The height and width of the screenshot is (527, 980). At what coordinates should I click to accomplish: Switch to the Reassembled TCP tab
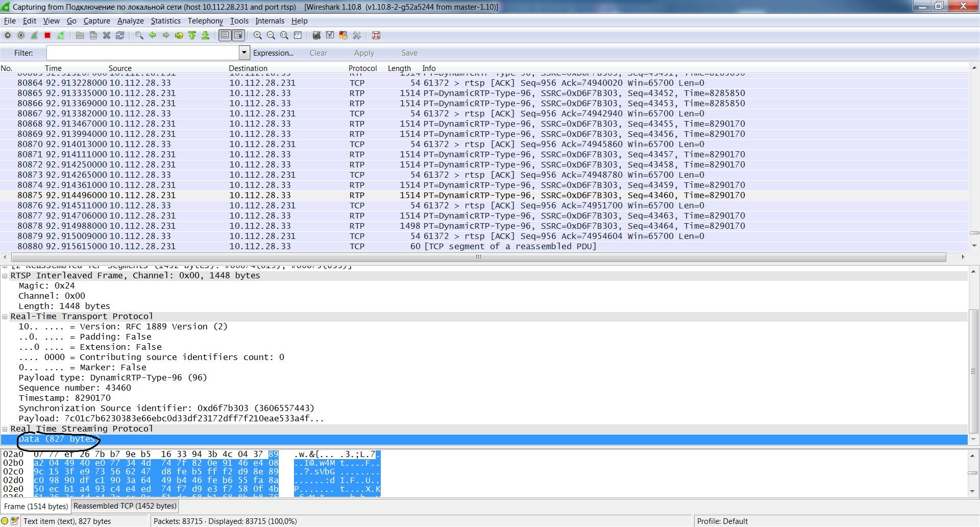pos(125,506)
